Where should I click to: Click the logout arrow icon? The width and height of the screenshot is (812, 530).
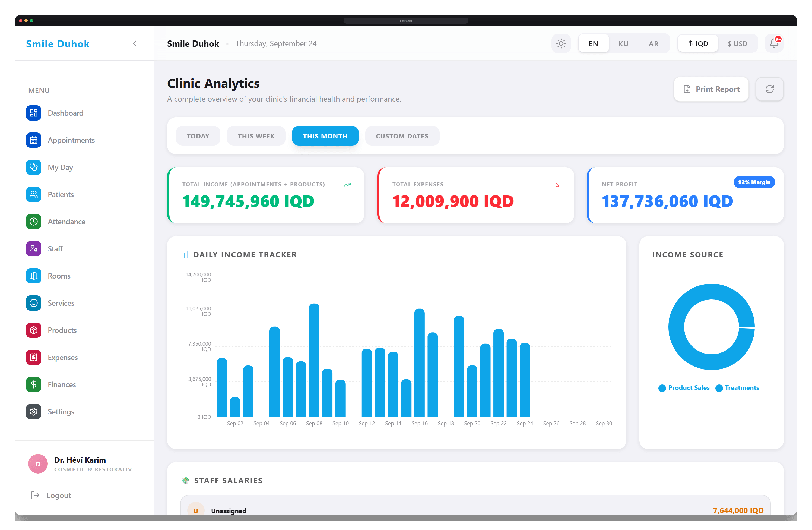35,495
